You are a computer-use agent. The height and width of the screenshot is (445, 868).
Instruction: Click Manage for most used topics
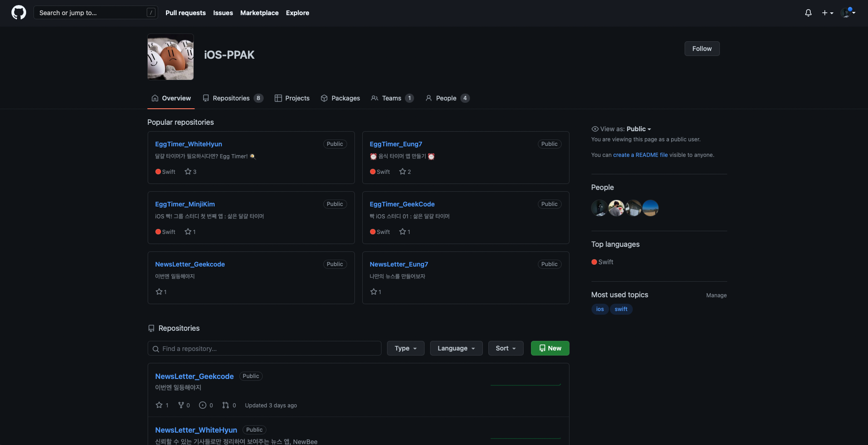pos(716,295)
